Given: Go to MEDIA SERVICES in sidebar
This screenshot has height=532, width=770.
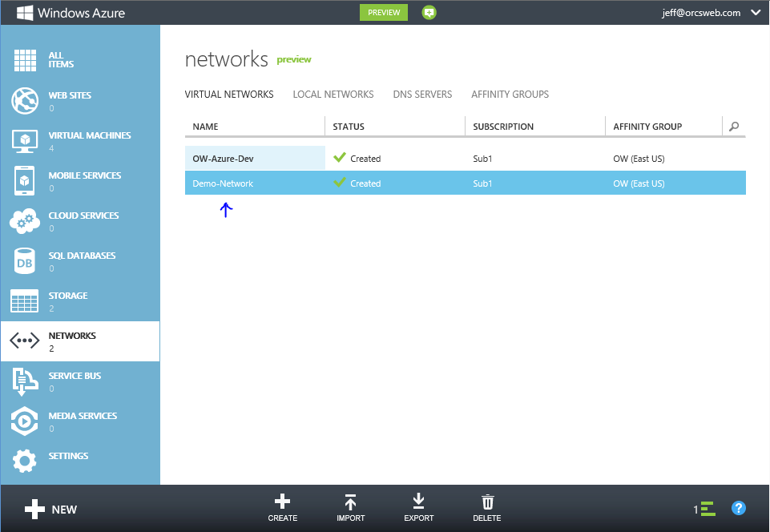Looking at the screenshot, I should tap(83, 416).
